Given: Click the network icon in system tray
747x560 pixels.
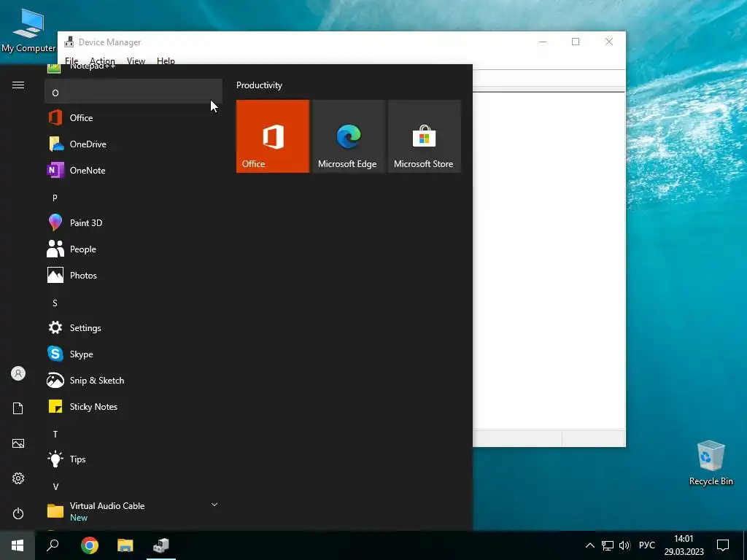Looking at the screenshot, I should 608,545.
